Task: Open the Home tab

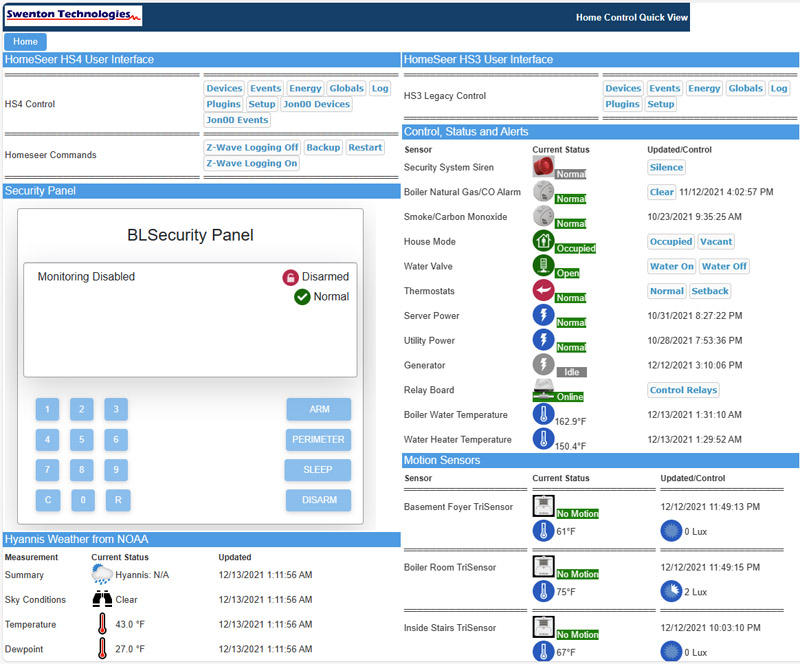Action: coord(25,41)
